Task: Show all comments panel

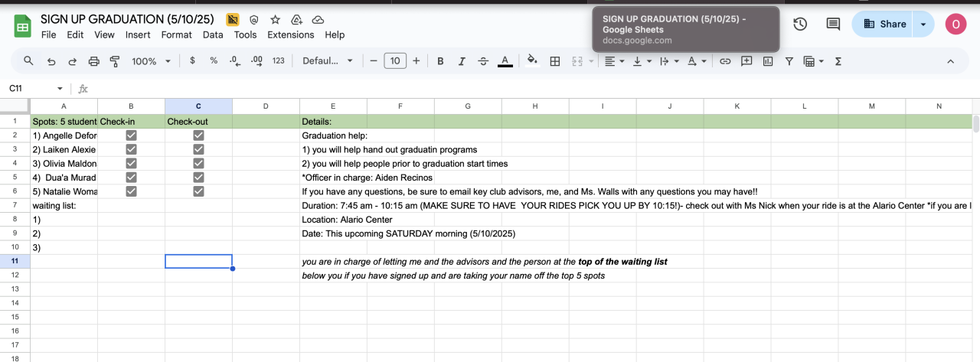Action: click(x=833, y=24)
